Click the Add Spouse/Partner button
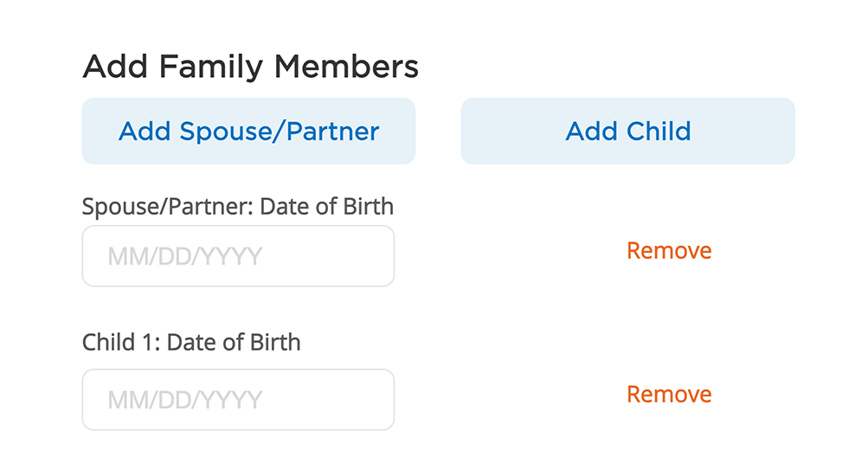 248,132
